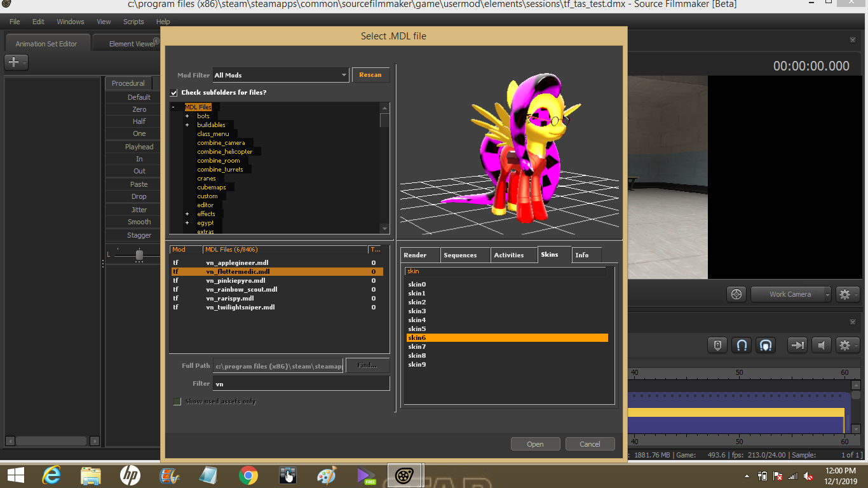Click the Smooth procedural preset

139,222
